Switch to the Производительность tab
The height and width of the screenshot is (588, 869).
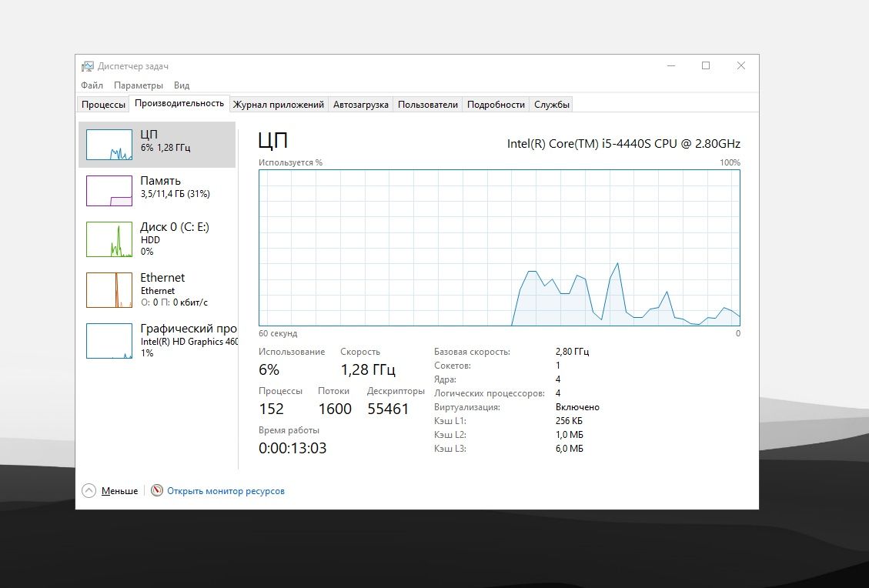pyautogui.click(x=179, y=103)
